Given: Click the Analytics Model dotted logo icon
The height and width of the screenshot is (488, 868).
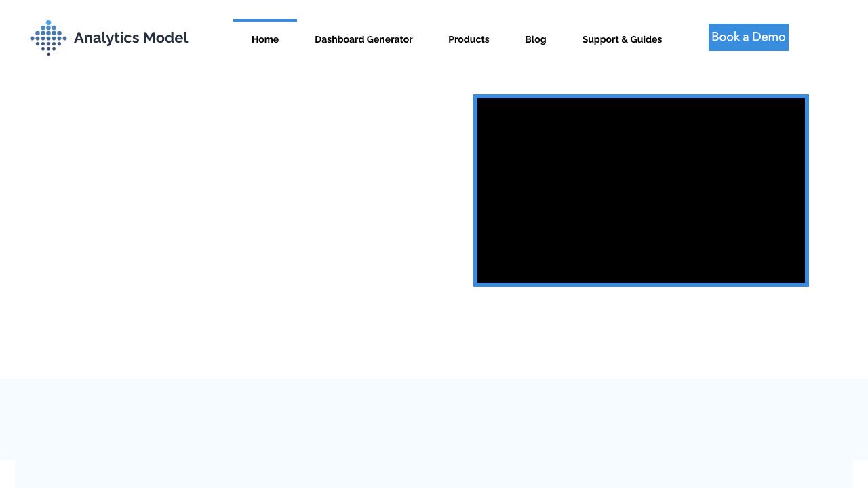Looking at the screenshot, I should pyautogui.click(x=48, y=38).
